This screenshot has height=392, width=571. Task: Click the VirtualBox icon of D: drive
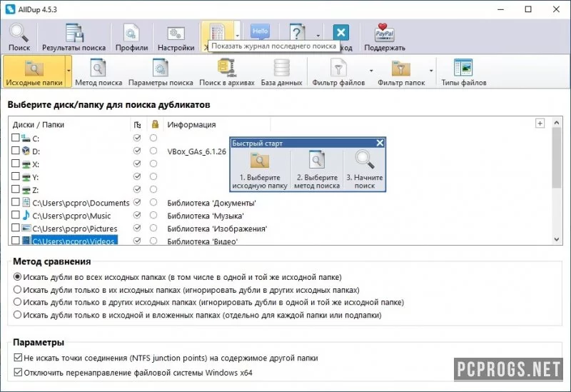pyautogui.click(x=26, y=151)
